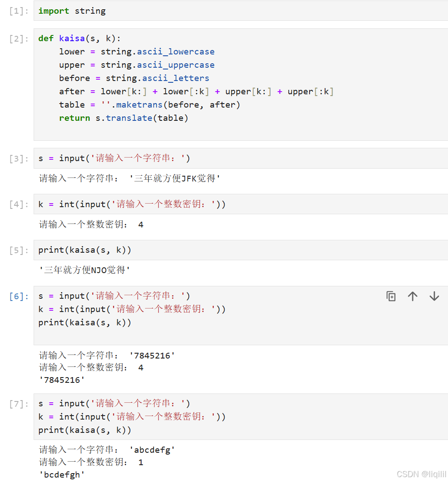Select cell 4 k = int(input code
This screenshot has width=448, height=482.
tap(132, 204)
